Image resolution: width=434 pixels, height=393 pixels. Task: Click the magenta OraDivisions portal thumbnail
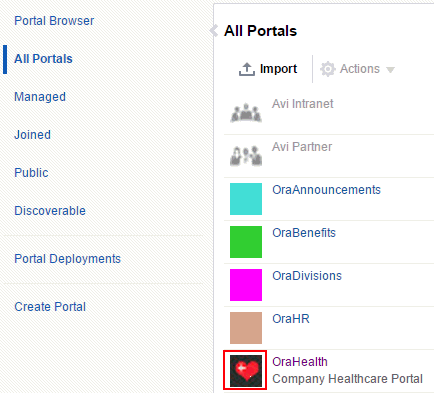(246, 285)
